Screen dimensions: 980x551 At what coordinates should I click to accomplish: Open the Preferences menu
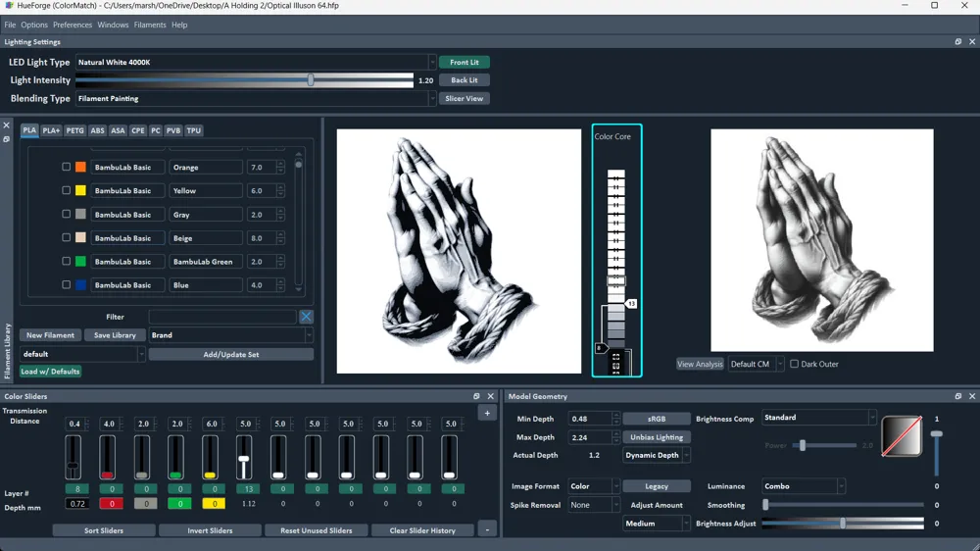point(73,25)
